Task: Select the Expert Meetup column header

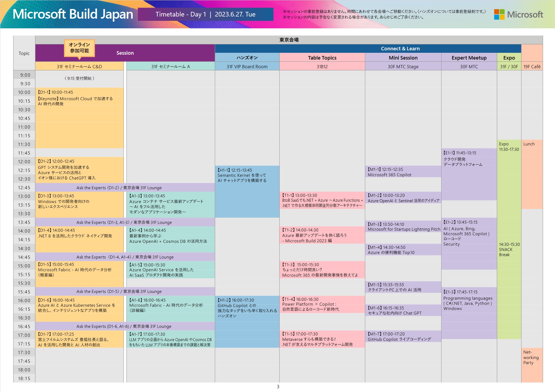Action: point(469,57)
